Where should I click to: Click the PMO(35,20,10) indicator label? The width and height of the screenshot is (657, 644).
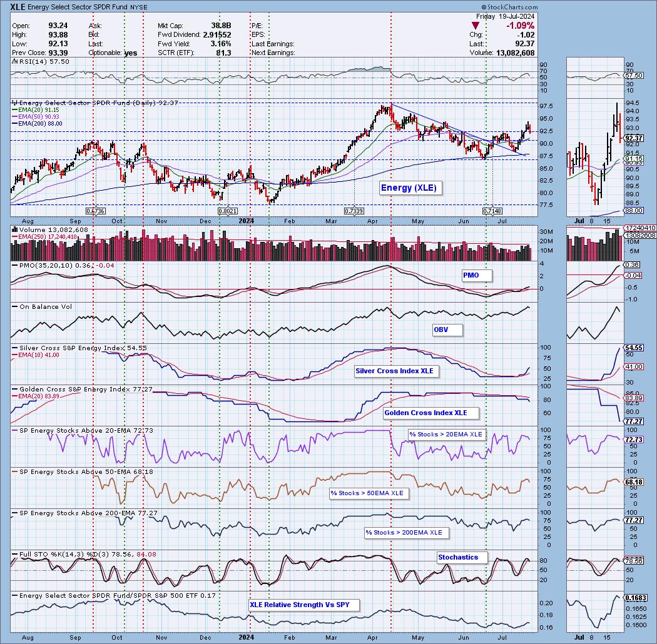(x=63, y=266)
